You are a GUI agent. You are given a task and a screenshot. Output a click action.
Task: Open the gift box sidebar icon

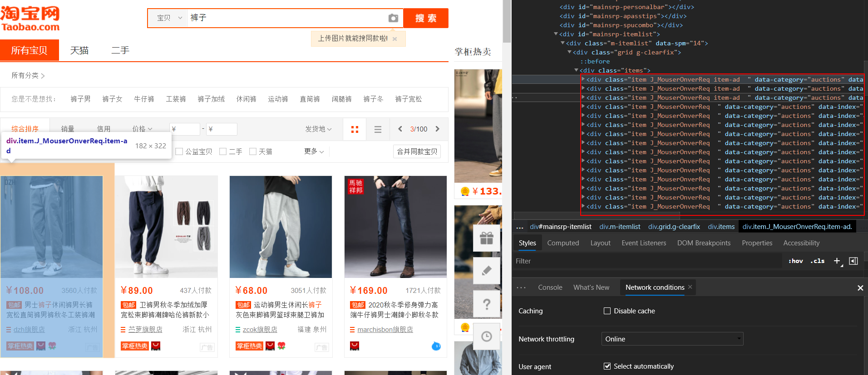(x=487, y=238)
